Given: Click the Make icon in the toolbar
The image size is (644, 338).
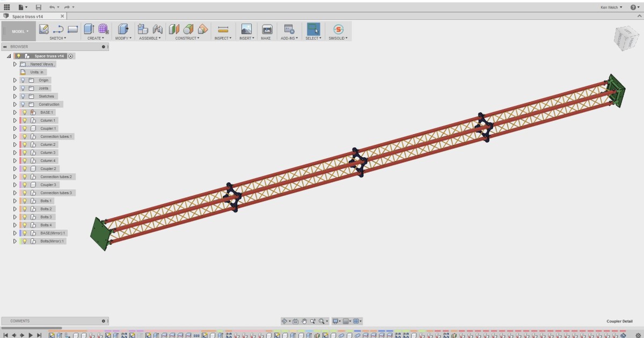Looking at the screenshot, I should pyautogui.click(x=267, y=30).
